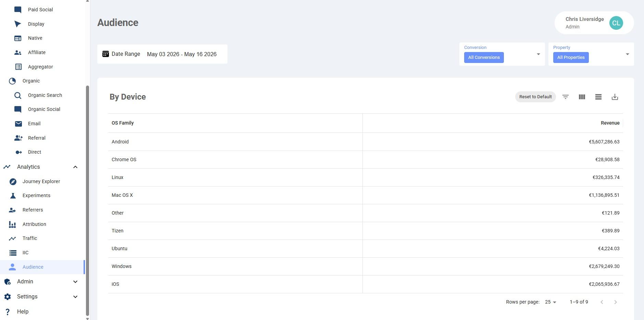644x320 pixels.
Task: Open the CL user avatar
Action: (x=616, y=23)
